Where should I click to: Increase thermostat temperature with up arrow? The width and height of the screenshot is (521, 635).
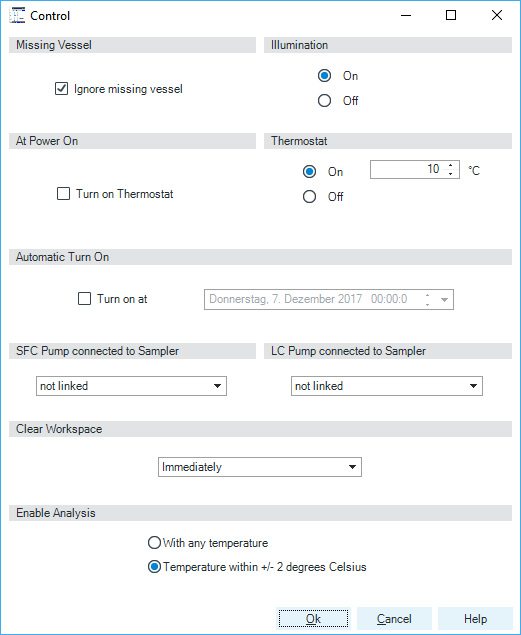pyautogui.click(x=451, y=165)
